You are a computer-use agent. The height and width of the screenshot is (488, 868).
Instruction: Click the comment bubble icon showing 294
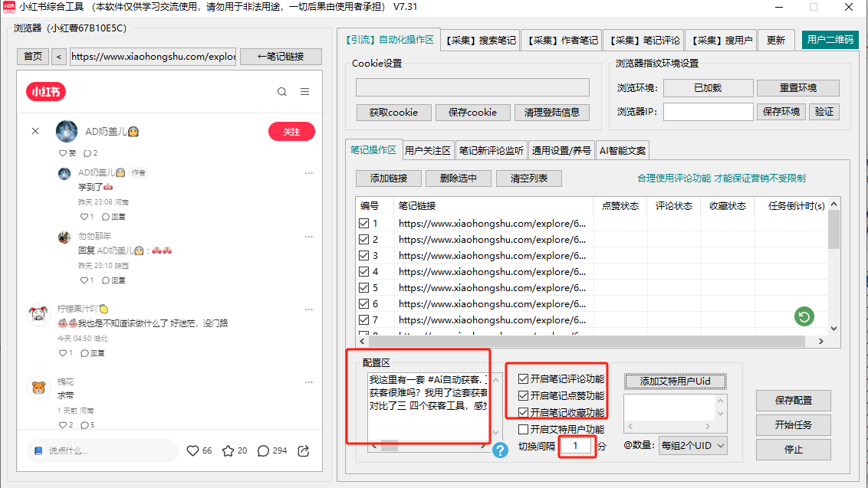point(263,450)
